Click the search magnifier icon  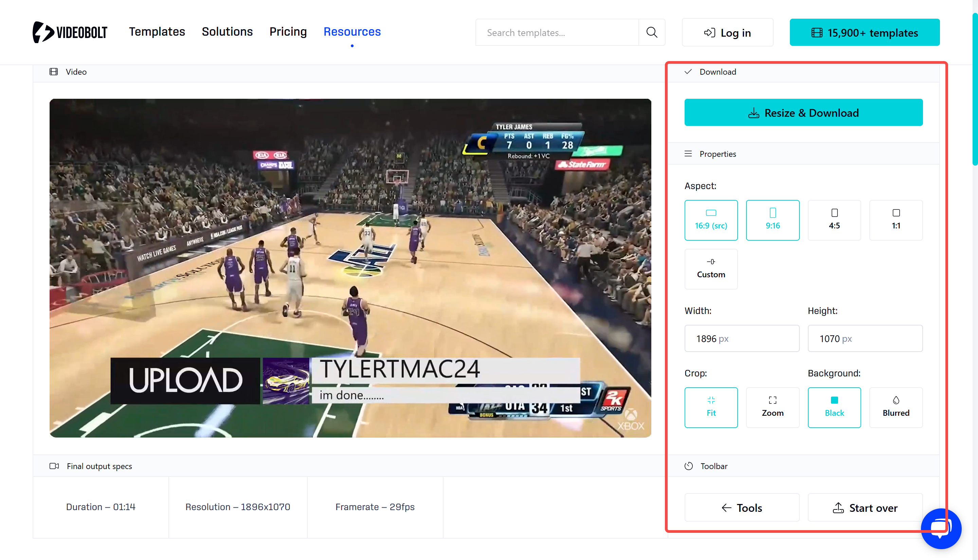(x=651, y=32)
